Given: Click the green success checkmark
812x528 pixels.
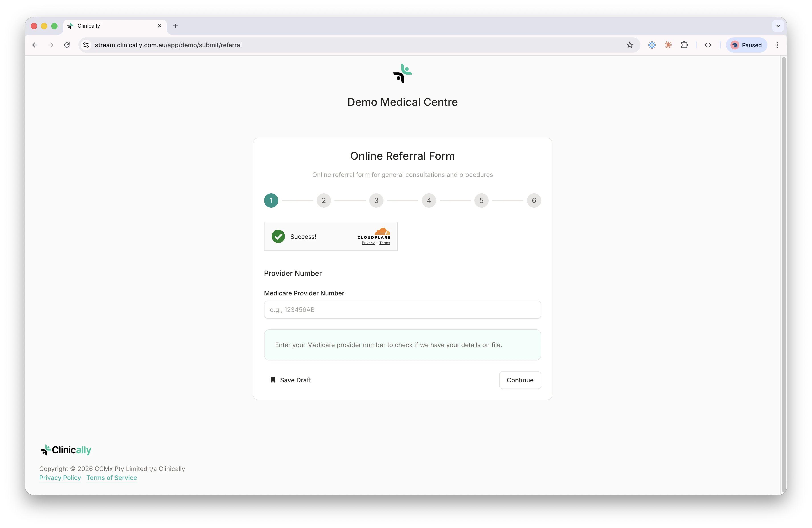Looking at the screenshot, I should pos(278,236).
